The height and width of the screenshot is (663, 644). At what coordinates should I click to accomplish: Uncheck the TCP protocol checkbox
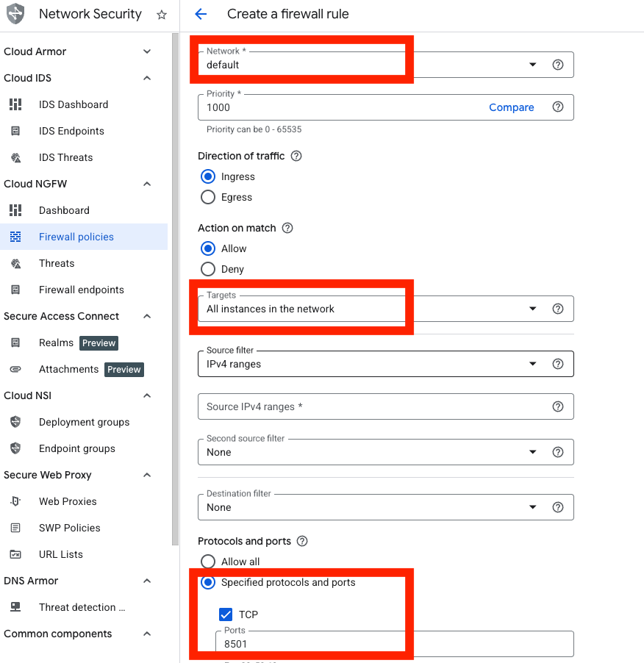click(226, 614)
